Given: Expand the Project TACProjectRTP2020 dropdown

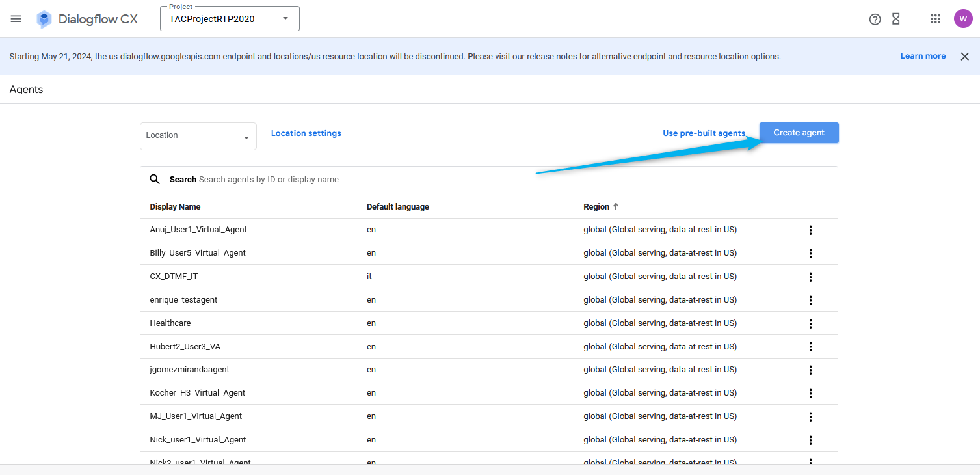Looking at the screenshot, I should click(230, 19).
